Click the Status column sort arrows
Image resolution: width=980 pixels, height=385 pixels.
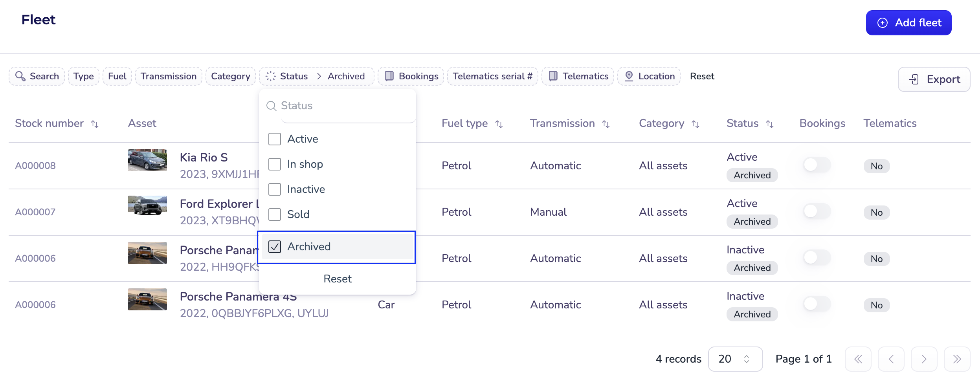[x=770, y=124]
